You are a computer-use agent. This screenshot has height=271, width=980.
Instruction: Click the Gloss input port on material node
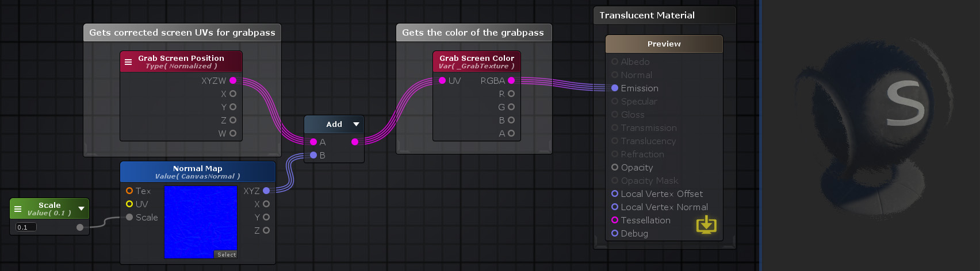[615, 114]
